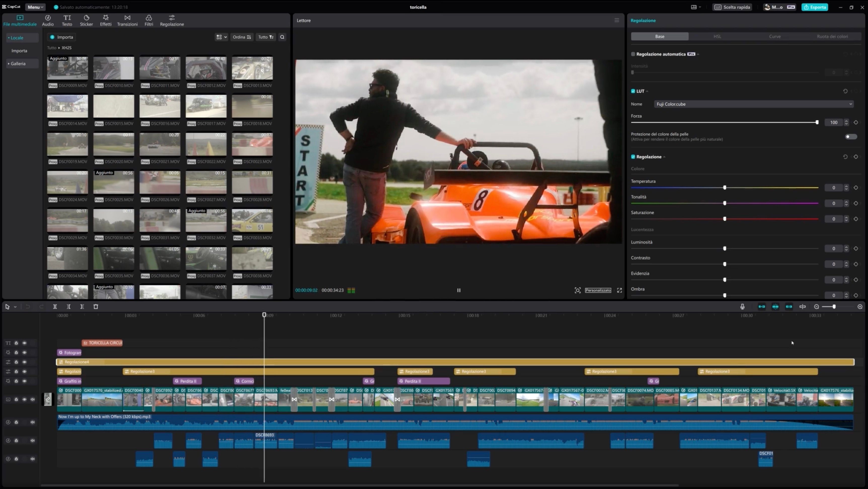Open the Filtri panel

click(x=149, y=20)
